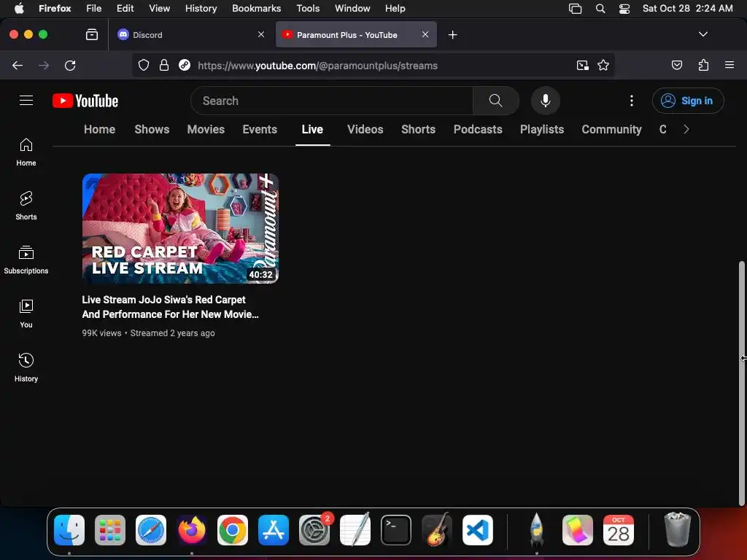Viewport: 747px width, 560px height.
Task: Open Spotlight search in menu bar
Action: 600,9
